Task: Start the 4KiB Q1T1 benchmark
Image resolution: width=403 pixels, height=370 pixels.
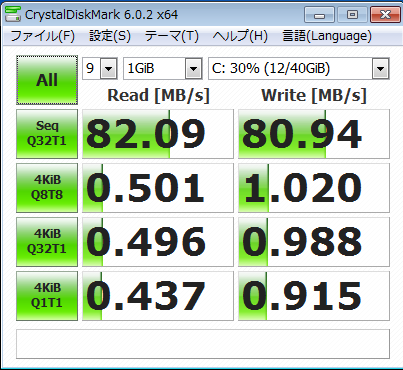Action: point(47,296)
